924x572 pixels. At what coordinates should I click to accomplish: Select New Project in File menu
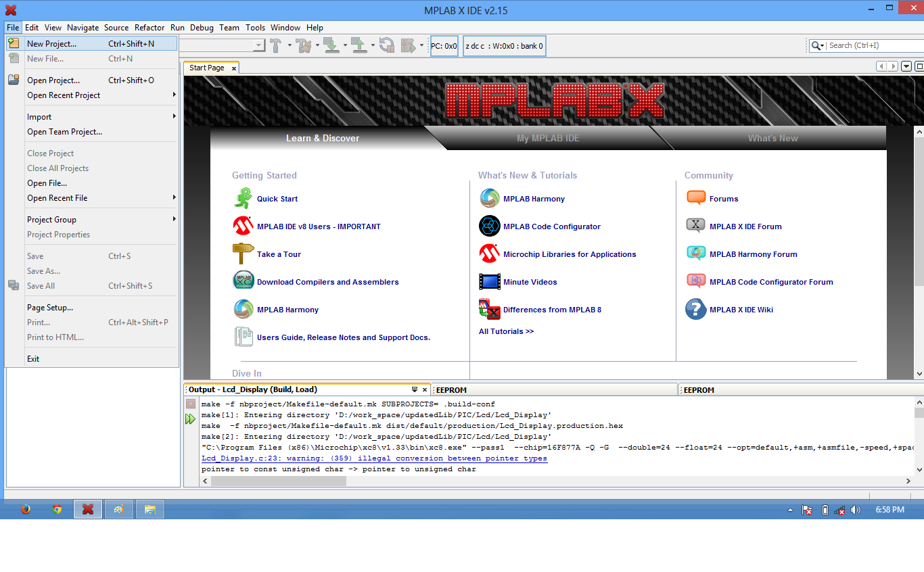[x=91, y=43]
